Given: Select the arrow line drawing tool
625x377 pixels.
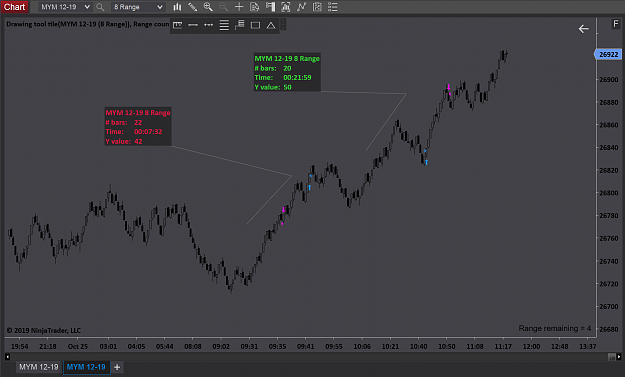Looking at the screenshot, I should [208, 25].
